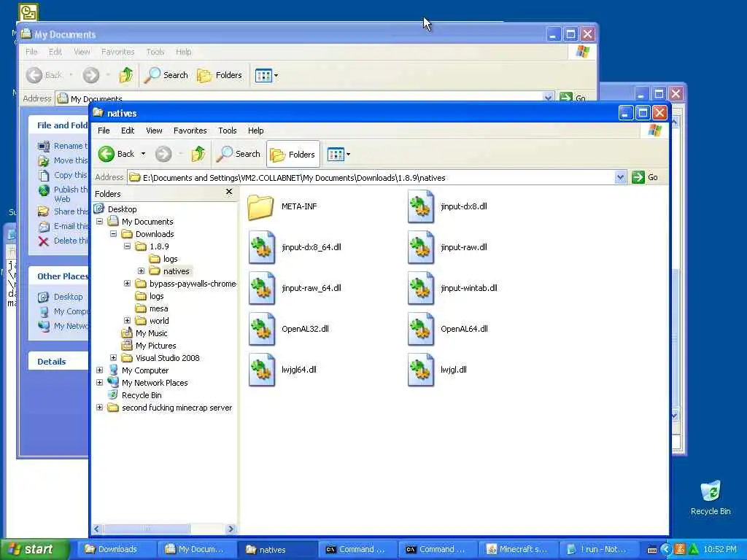Open Search in the natives window toolbar
The height and width of the screenshot is (560, 747).
click(x=239, y=154)
